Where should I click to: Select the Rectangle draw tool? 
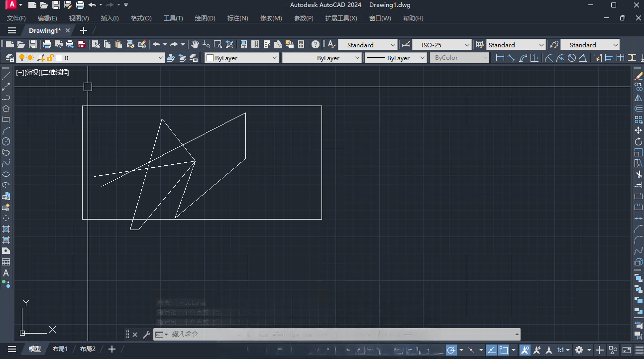pos(6,120)
